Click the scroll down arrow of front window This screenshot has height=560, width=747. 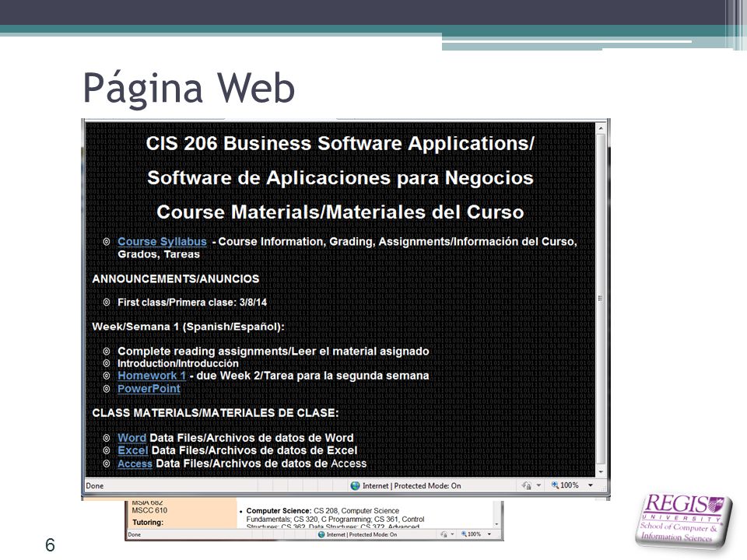coord(601,472)
